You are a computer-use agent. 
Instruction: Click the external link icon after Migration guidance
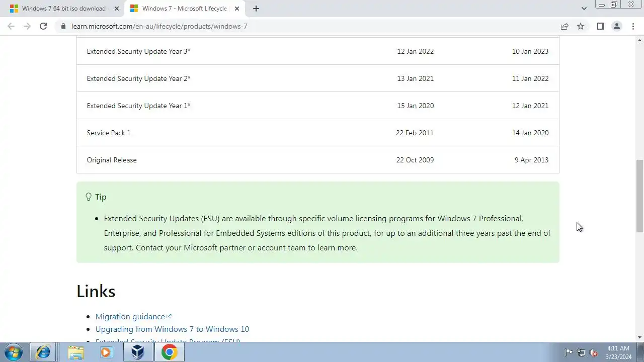tap(169, 316)
